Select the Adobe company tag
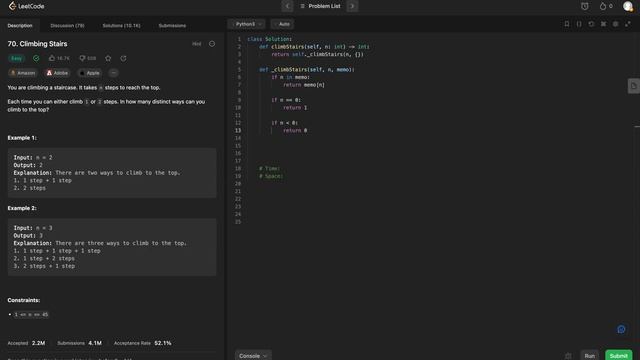This screenshot has width=640, height=360. 58,73
